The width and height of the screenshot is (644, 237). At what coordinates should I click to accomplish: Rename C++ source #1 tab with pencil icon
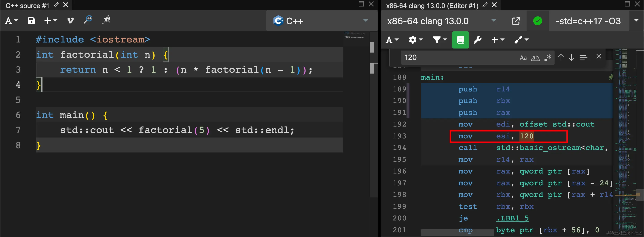point(56,5)
